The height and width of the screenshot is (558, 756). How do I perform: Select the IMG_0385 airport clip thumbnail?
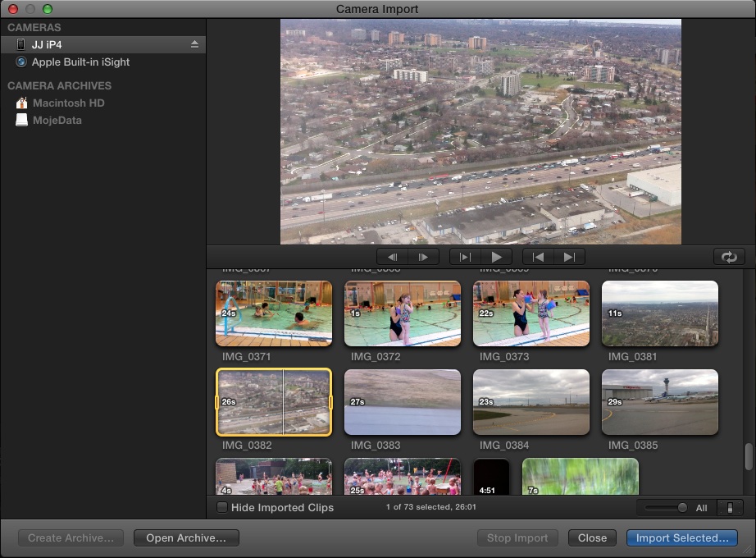tap(660, 402)
